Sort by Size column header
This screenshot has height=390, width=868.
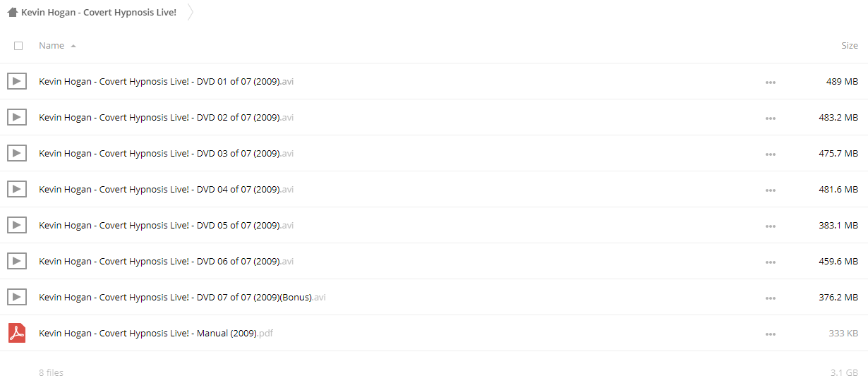(x=849, y=46)
